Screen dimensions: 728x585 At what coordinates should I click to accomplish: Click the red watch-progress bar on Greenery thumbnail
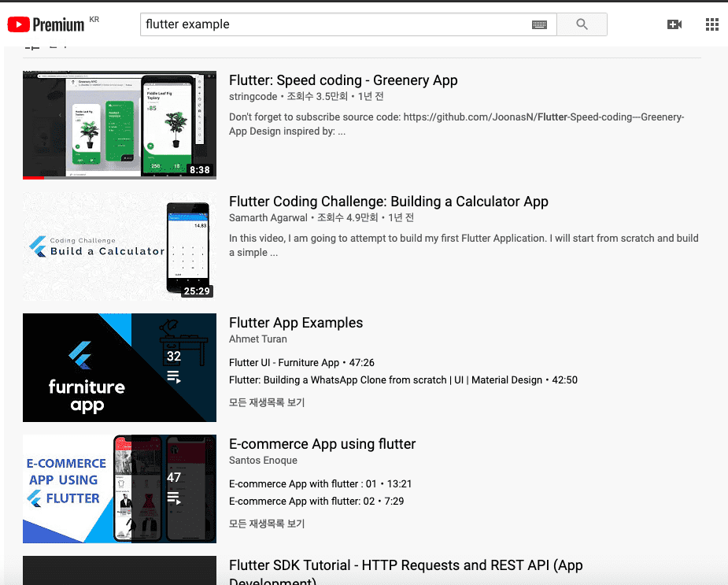coord(33,177)
